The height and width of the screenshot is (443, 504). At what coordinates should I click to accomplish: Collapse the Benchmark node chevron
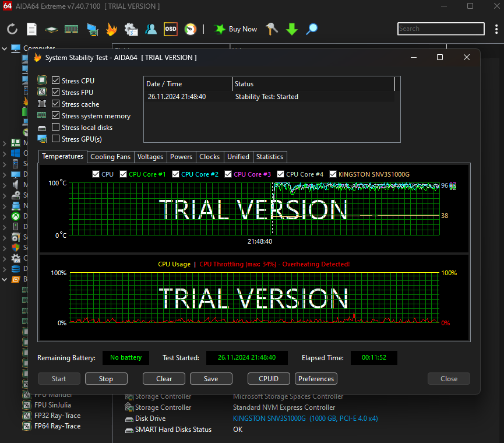pyautogui.click(x=5, y=279)
